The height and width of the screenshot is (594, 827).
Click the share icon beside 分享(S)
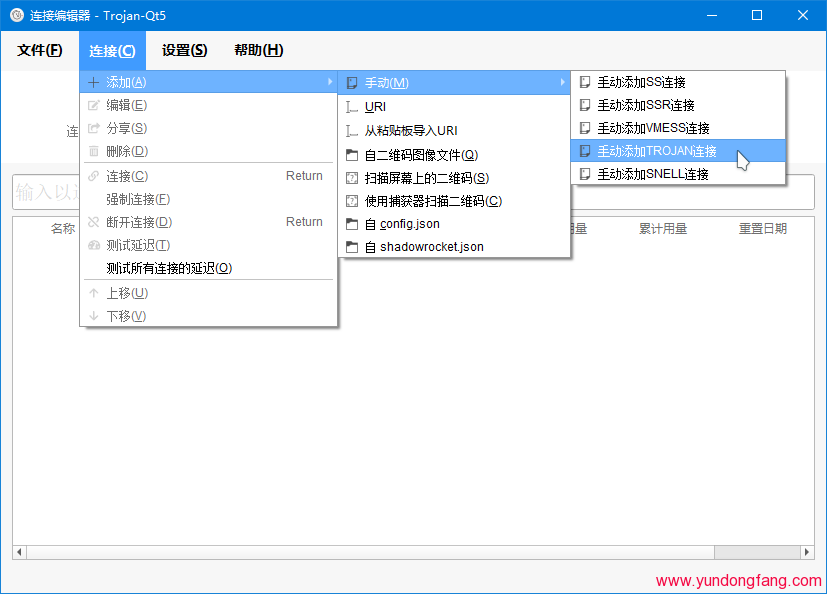[x=93, y=128]
